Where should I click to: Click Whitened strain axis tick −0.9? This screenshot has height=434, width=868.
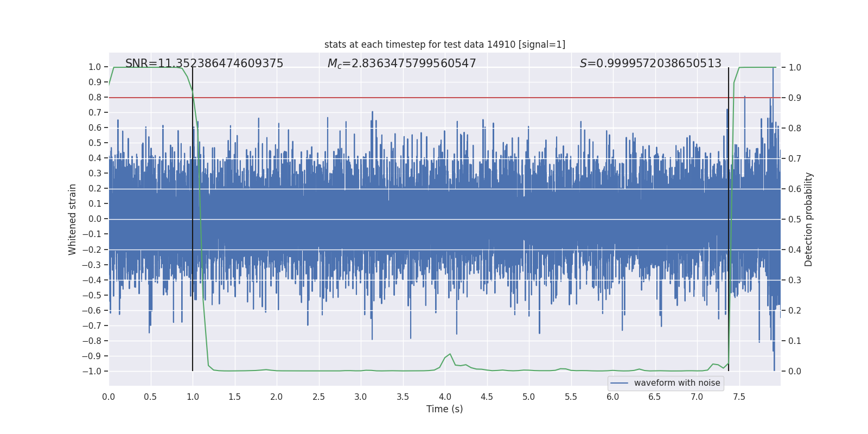(92, 356)
